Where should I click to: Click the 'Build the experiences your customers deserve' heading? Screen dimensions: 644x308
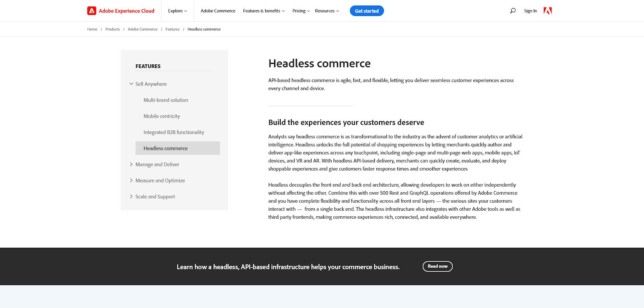[346, 122]
